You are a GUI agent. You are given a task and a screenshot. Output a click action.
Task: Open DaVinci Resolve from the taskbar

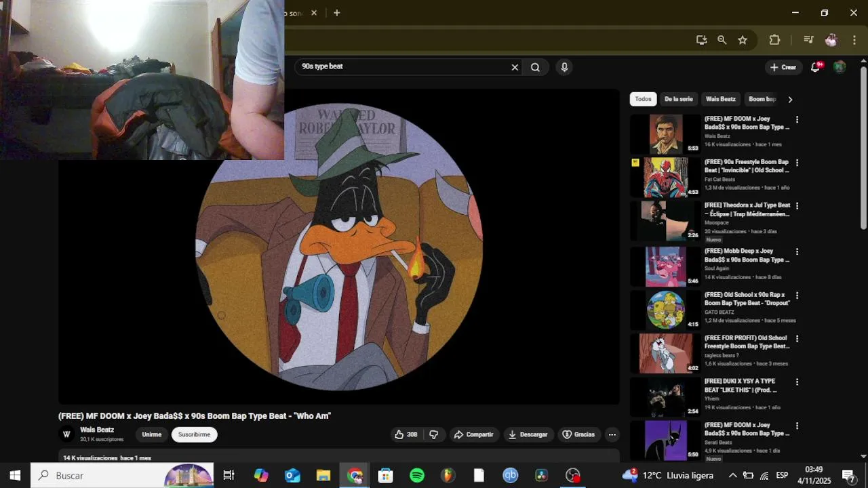[x=541, y=476]
